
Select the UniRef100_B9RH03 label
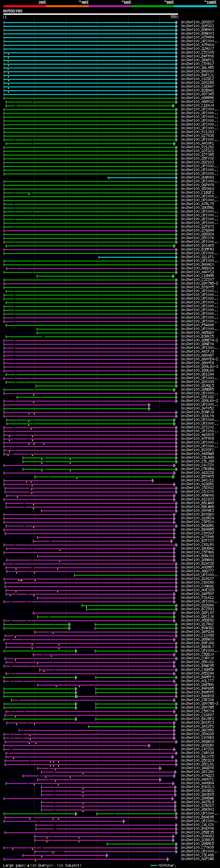tap(197, 30)
